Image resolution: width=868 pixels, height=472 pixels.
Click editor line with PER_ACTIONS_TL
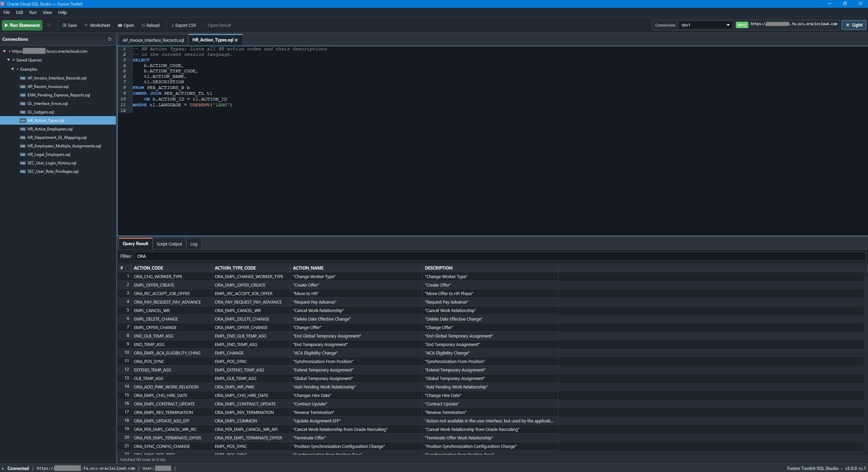point(172,93)
